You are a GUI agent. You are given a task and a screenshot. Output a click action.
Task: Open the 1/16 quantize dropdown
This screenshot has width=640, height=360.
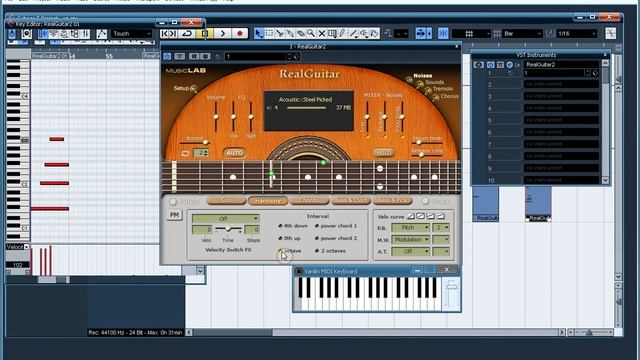576,33
